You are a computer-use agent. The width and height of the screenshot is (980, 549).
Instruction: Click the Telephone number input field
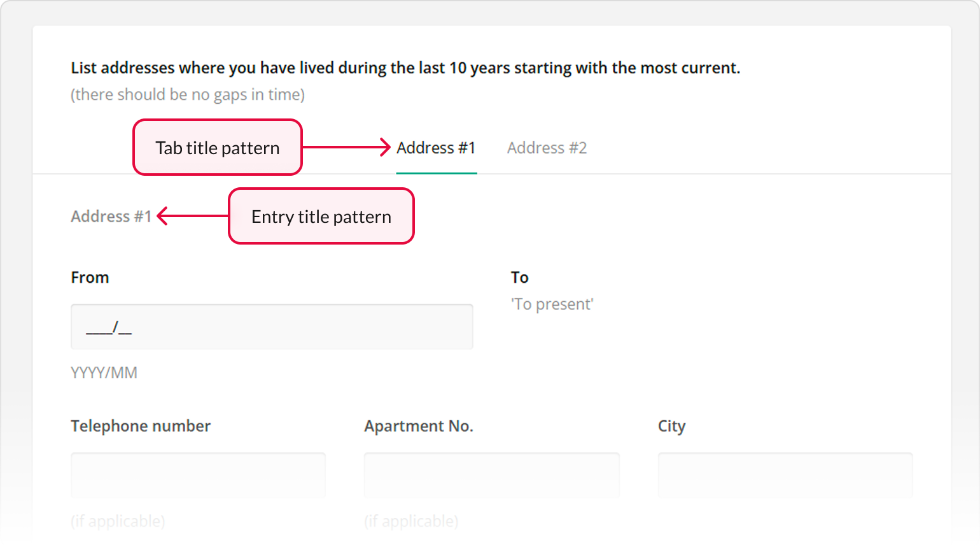click(x=197, y=475)
